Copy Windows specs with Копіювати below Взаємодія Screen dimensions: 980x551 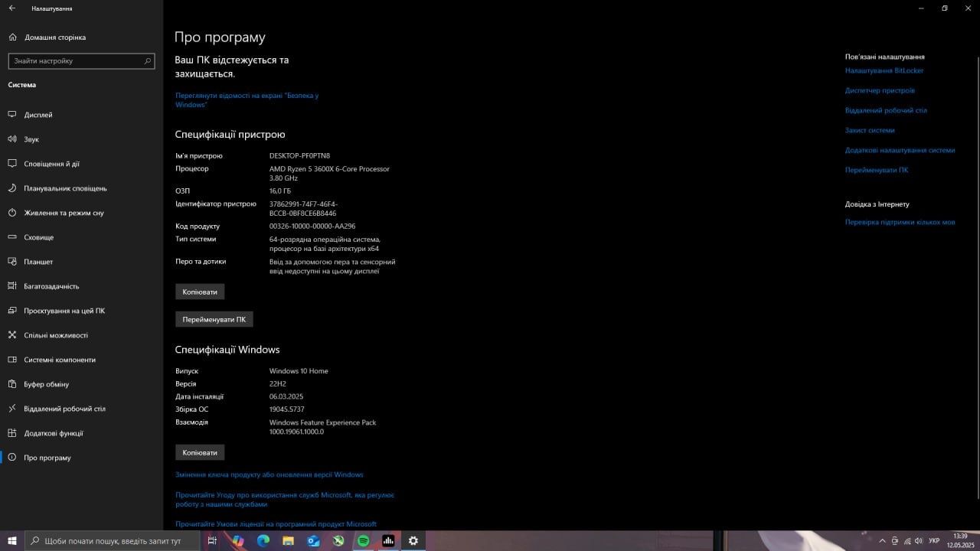(x=200, y=452)
